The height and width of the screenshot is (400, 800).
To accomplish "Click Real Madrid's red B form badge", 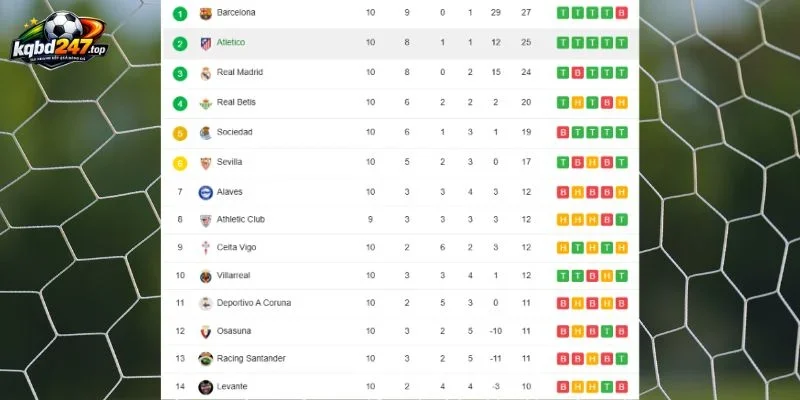I will 577,73.
